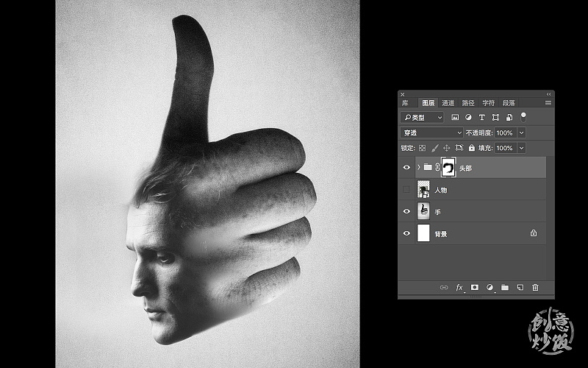Delete layer using the trash icon
588x368 pixels.
535,288
